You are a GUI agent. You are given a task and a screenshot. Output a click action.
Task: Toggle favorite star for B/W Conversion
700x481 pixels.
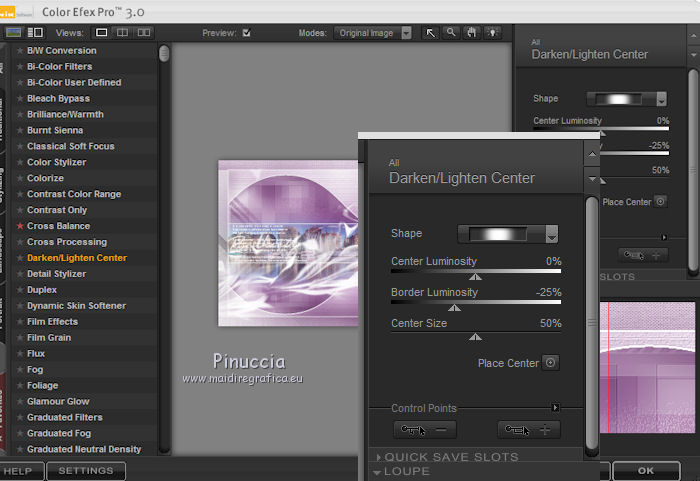[x=20, y=50]
